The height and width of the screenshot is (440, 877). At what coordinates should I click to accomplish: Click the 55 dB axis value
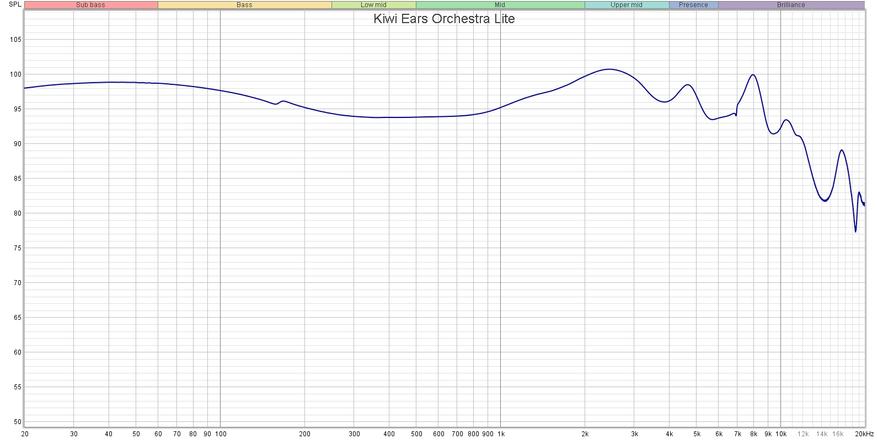(x=17, y=387)
